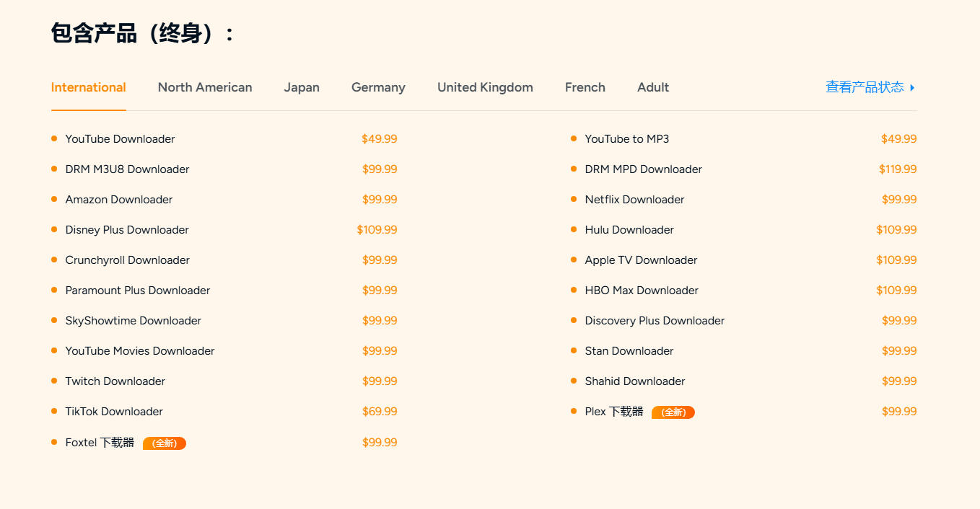Click the $109.99 price of Hulu Downloader
Viewport: 980px width, 509px height.
coord(896,230)
